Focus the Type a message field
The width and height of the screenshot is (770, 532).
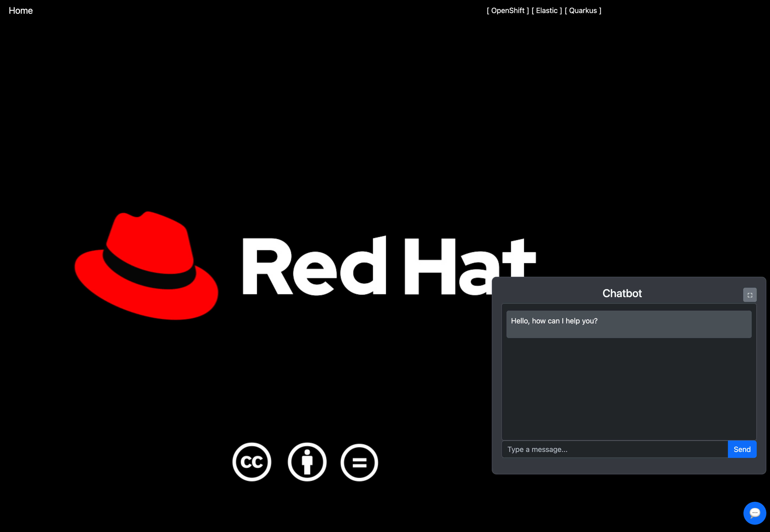(614, 449)
